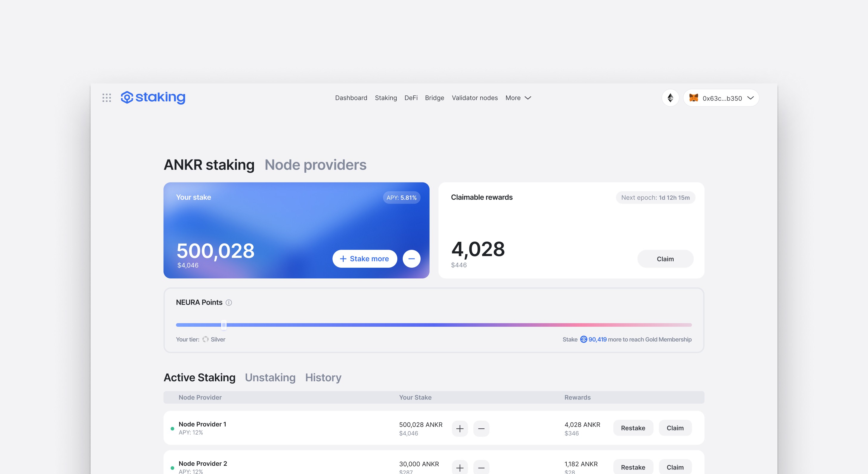Click plus icon for Node Provider 1

point(460,428)
